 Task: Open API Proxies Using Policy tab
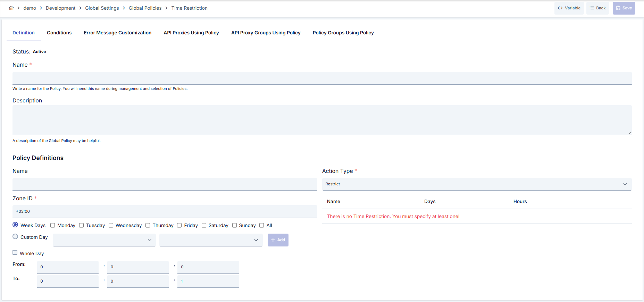191,33
